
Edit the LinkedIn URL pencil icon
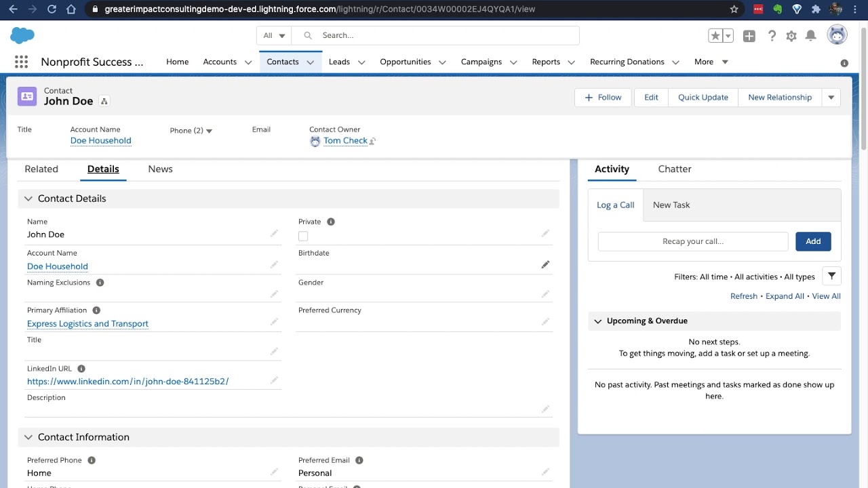pyautogui.click(x=274, y=380)
